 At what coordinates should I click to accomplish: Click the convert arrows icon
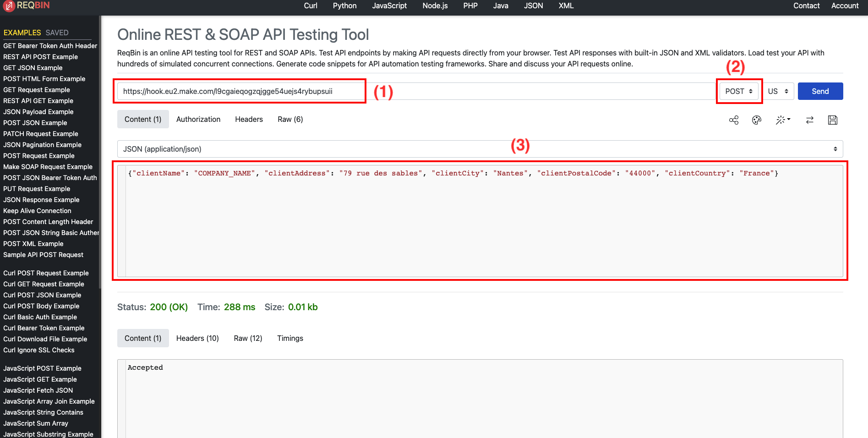(x=810, y=120)
